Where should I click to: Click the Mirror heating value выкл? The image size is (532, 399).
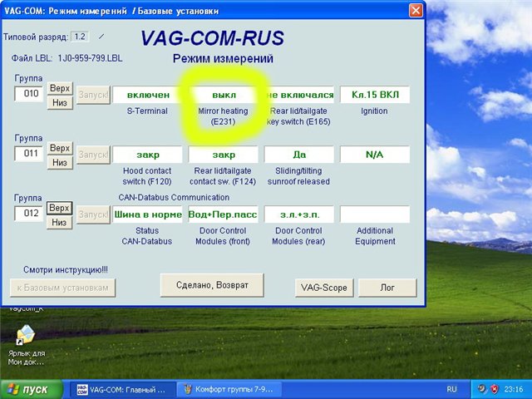click(224, 95)
